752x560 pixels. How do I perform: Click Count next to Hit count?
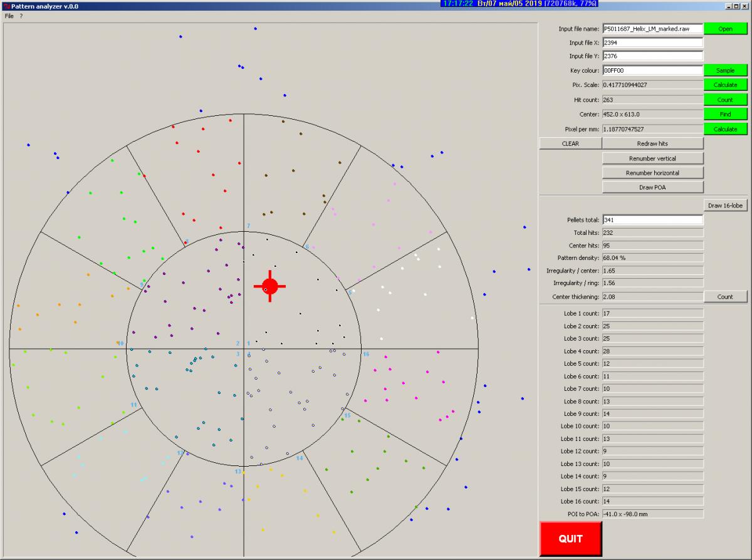coord(725,100)
